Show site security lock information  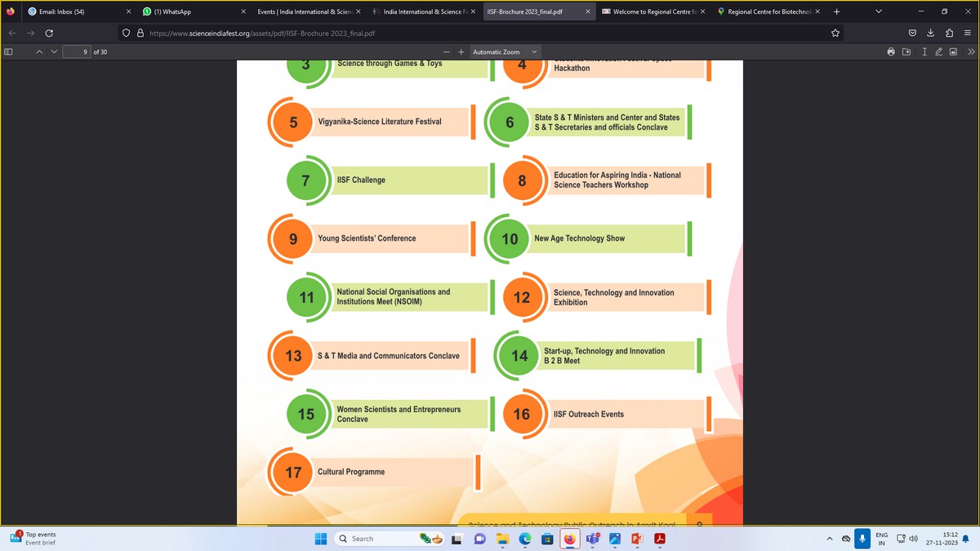(x=140, y=33)
